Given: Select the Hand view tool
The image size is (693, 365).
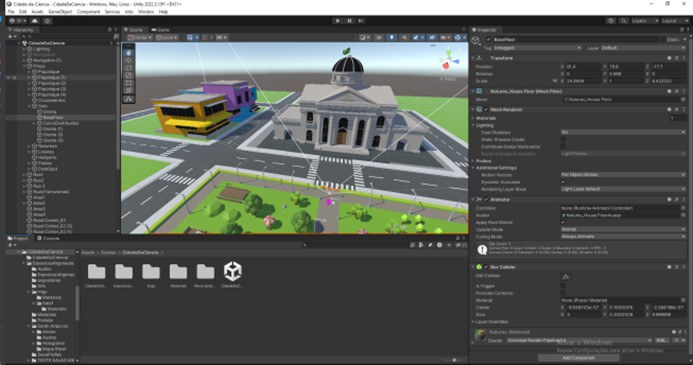Looking at the screenshot, I should click(x=129, y=53).
